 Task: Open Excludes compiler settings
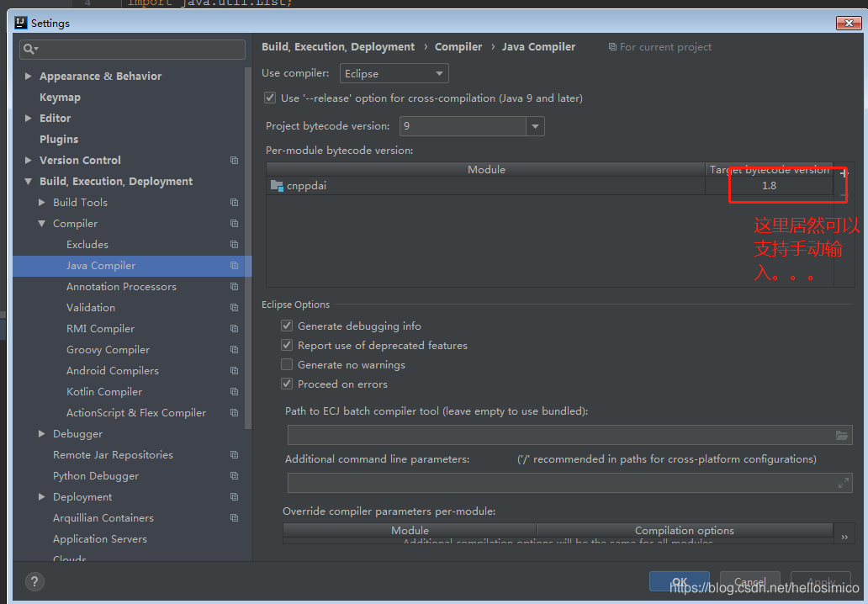pyautogui.click(x=87, y=245)
